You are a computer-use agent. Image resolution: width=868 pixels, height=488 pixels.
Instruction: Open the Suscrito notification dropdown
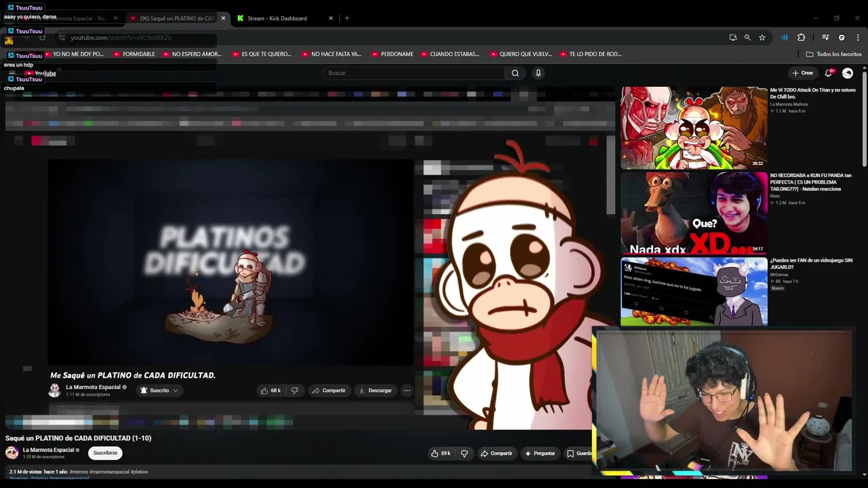click(159, 390)
